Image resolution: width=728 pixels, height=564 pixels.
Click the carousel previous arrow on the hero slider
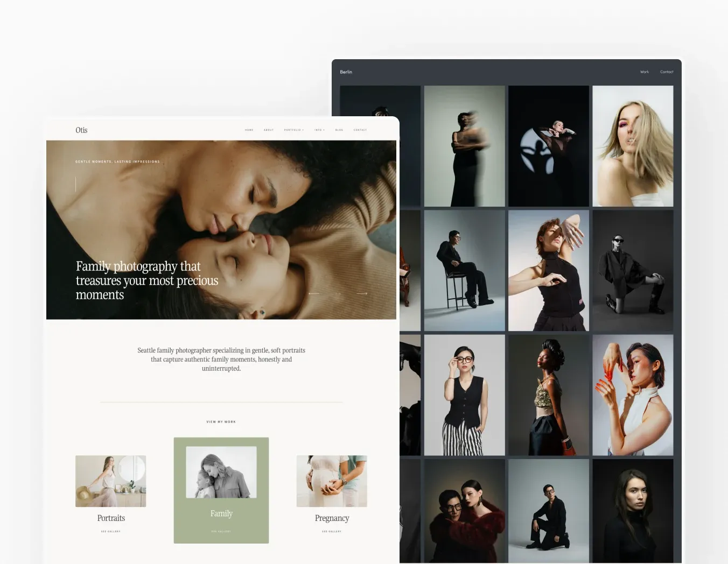(x=314, y=293)
